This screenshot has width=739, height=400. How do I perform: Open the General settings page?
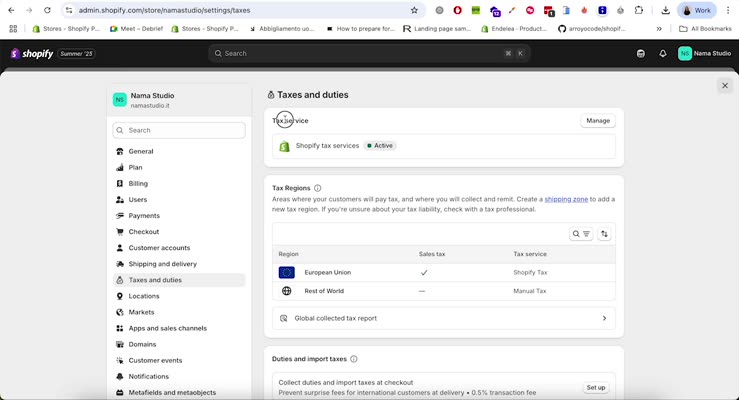coord(179,151)
